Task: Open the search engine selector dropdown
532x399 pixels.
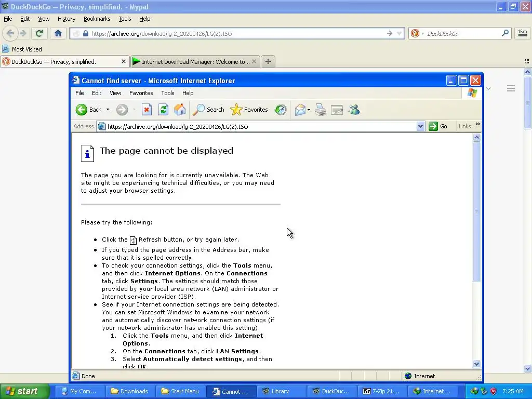Action: click(422, 33)
